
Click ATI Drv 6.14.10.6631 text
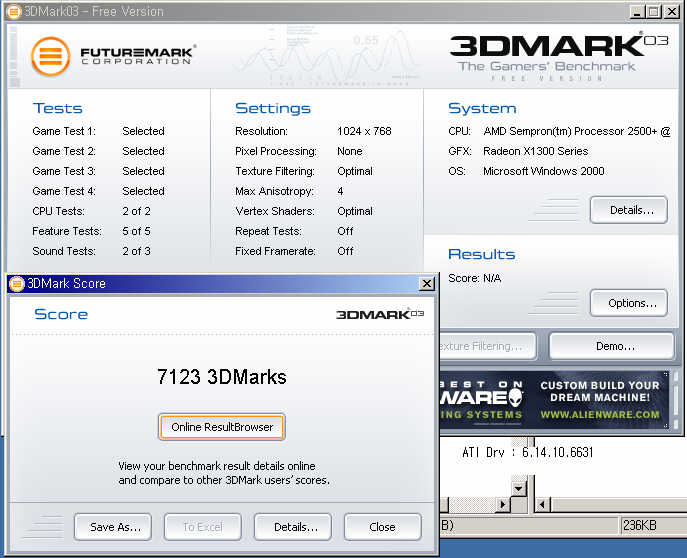528,452
